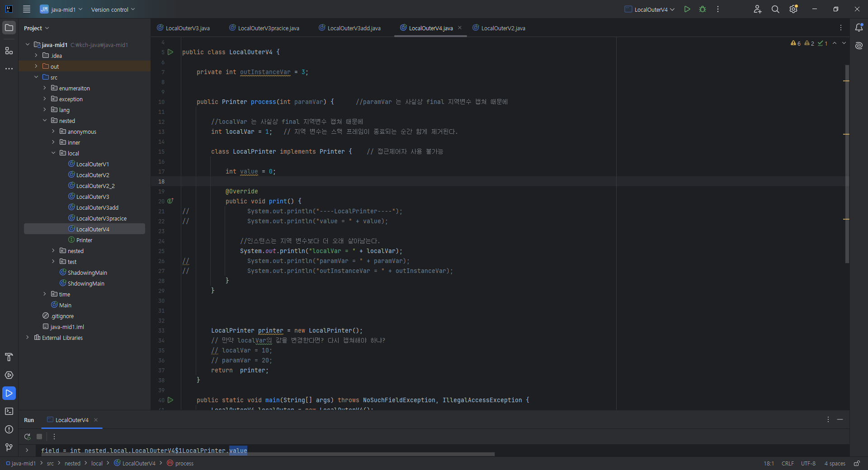The width and height of the screenshot is (868, 470).
Task: Close the LocalOuterV4 run tab
Action: click(x=96, y=420)
